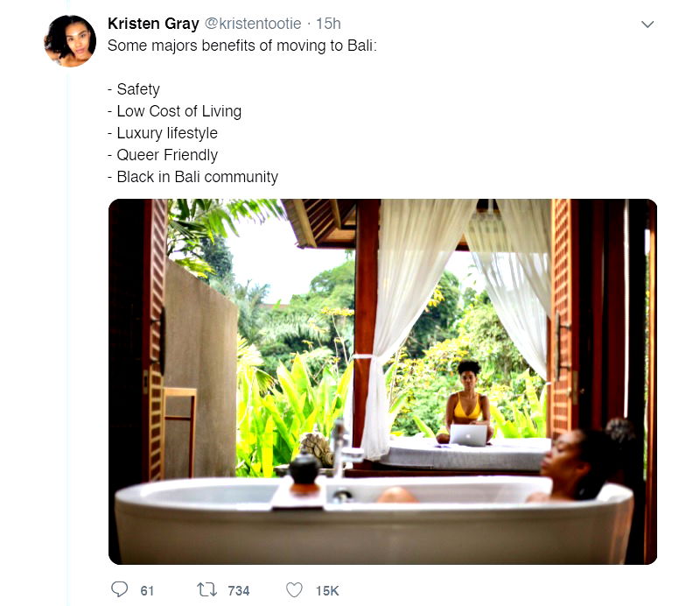Open the tweet options chevron menu

tap(647, 25)
